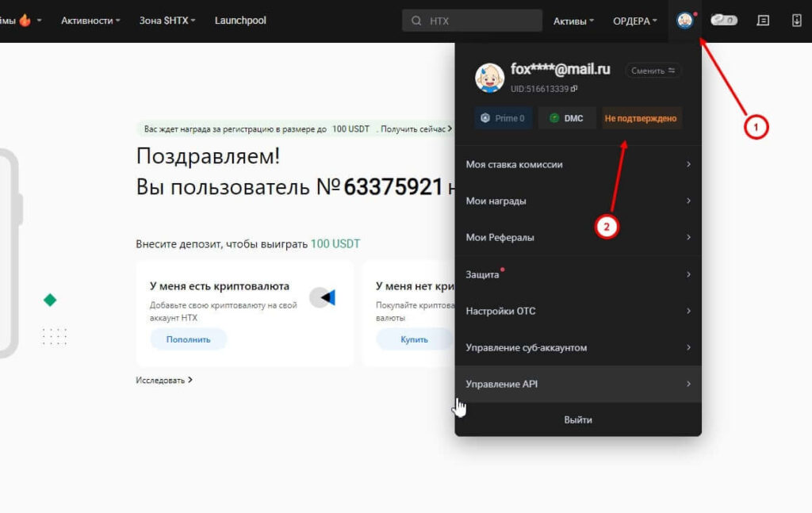
Task: Select Мои награды from account menu
Action: 577,201
